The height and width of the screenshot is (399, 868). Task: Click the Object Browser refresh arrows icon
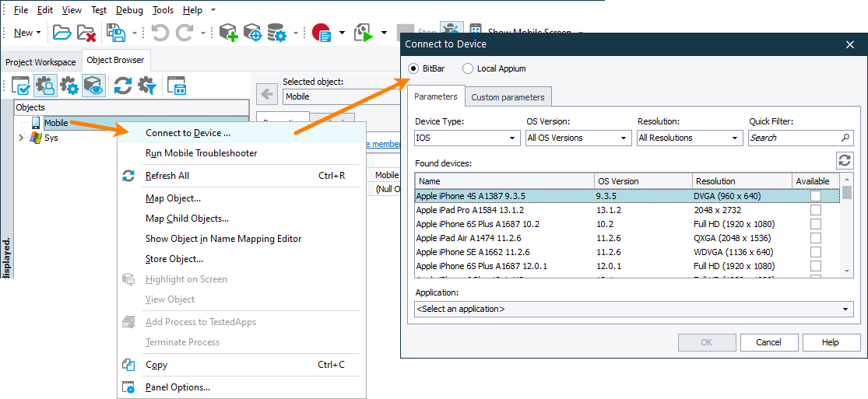pos(123,86)
